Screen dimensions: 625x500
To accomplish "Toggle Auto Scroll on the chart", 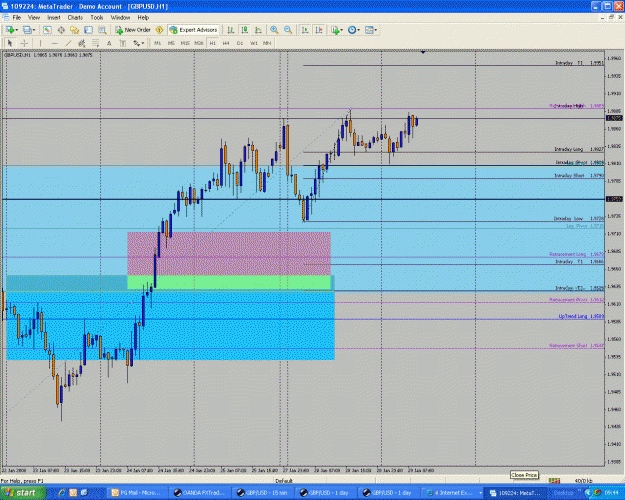I will click(305, 30).
